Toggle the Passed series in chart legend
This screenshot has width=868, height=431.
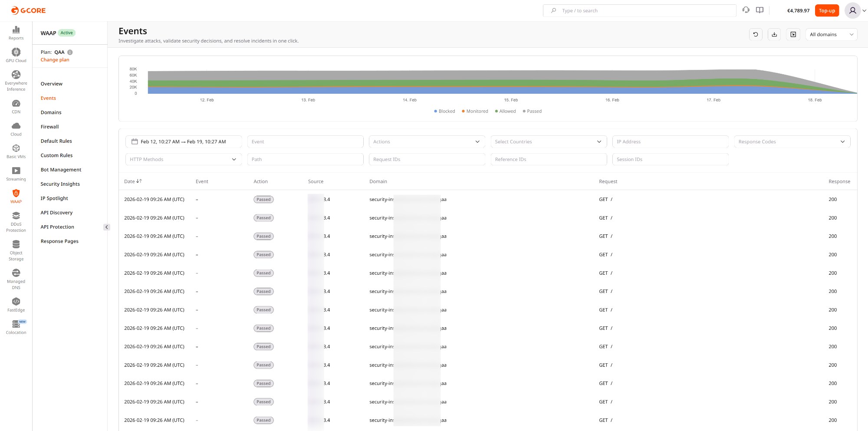point(532,111)
